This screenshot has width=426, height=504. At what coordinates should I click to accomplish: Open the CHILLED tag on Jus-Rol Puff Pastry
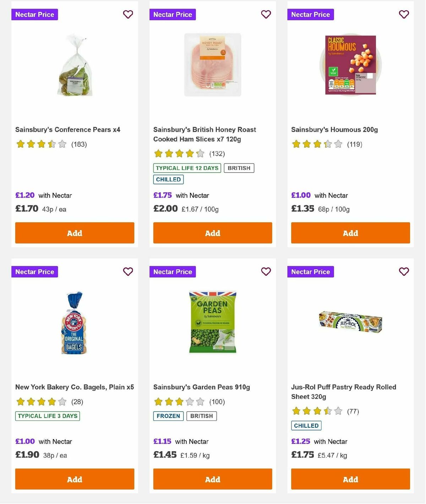306,425
